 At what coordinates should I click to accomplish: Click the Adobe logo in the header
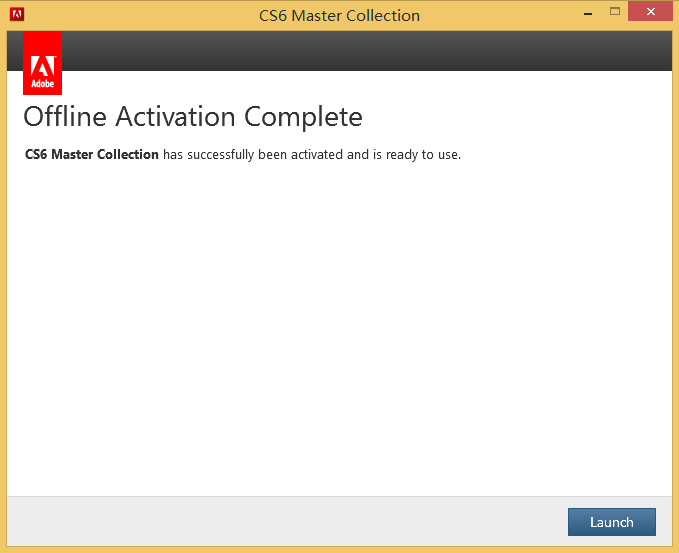[x=42, y=63]
